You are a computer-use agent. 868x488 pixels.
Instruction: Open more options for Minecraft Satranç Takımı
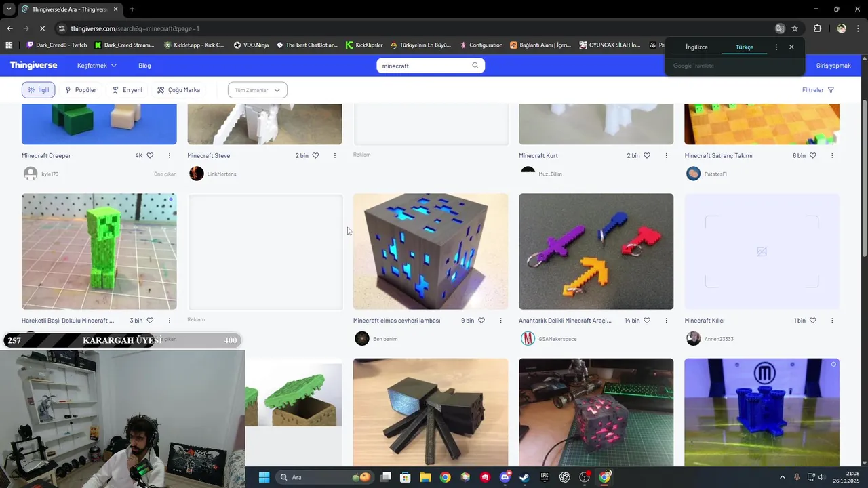[x=832, y=155]
